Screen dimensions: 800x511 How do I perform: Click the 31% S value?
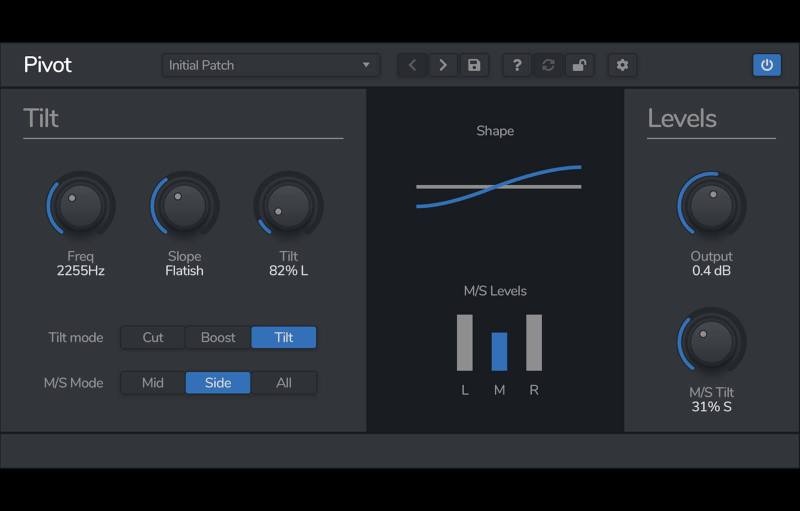pos(712,407)
